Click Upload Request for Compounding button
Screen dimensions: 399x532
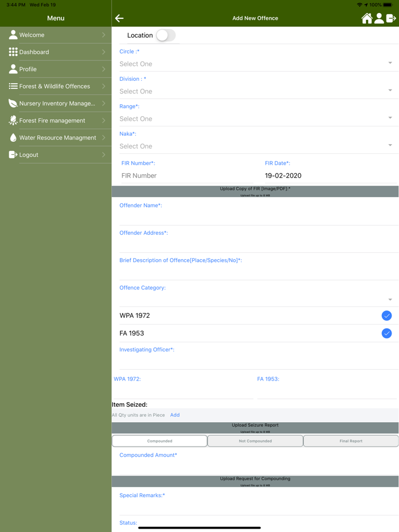point(255,481)
